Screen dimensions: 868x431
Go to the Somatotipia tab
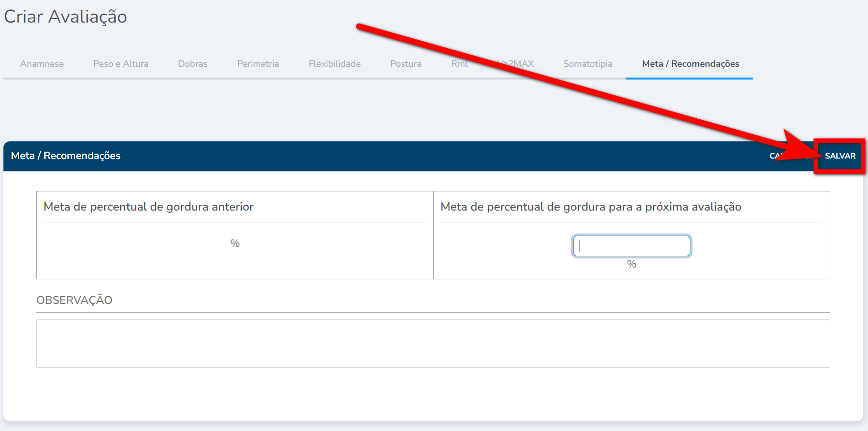587,64
